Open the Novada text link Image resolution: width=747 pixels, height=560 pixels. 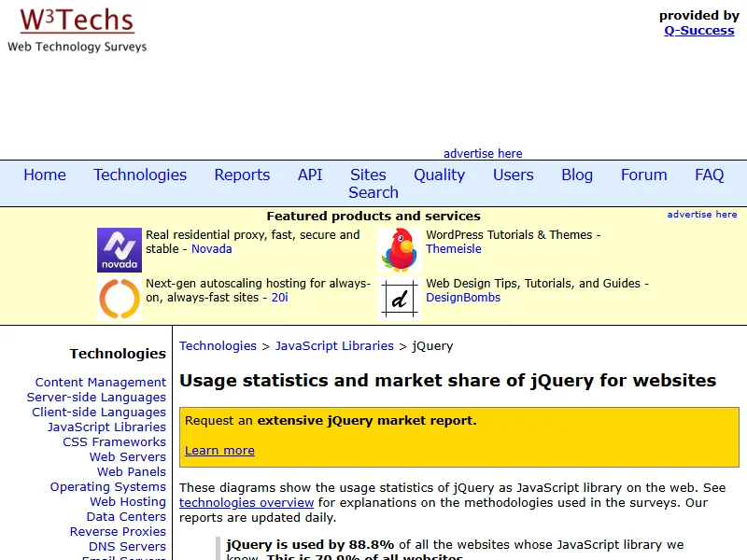pos(212,249)
